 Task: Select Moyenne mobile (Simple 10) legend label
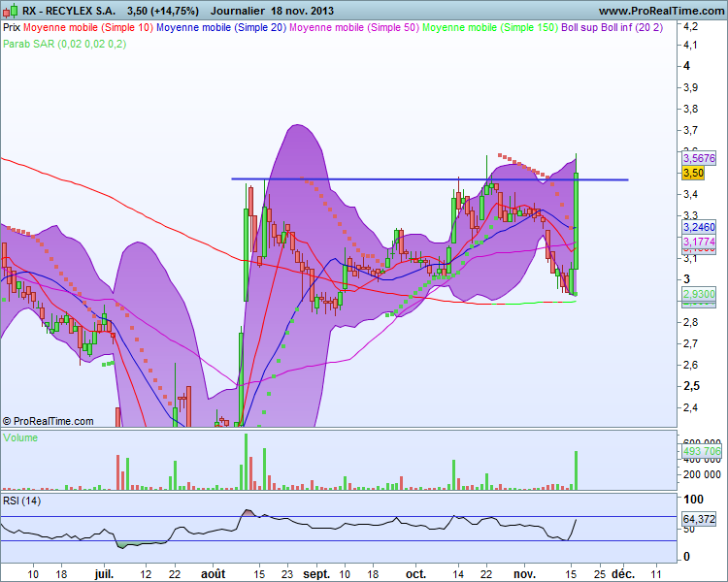tap(88, 27)
